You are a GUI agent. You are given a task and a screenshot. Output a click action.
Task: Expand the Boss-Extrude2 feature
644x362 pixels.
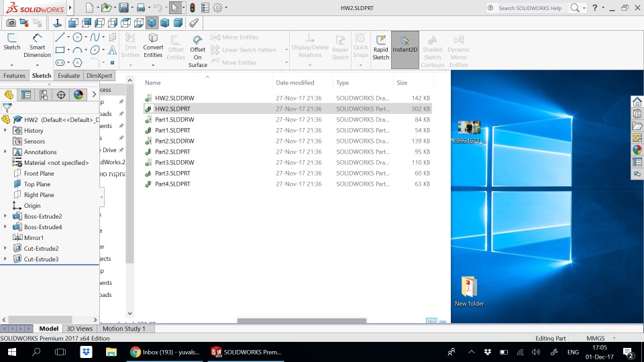tap(5, 216)
